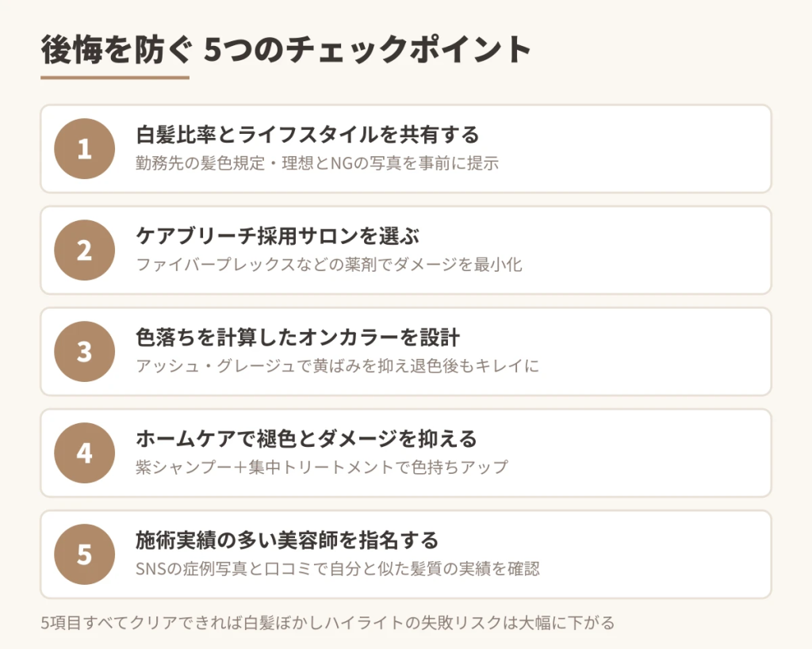Select the ケアブリーチ採用サロンを選ぶ heading
The image size is (812, 649).
[x=278, y=236]
